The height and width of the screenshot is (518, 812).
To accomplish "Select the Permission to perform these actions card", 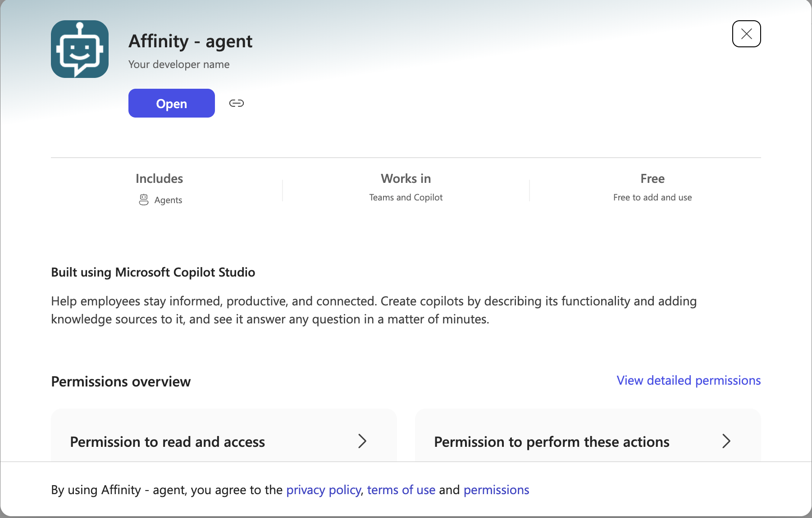I will [588, 436].
